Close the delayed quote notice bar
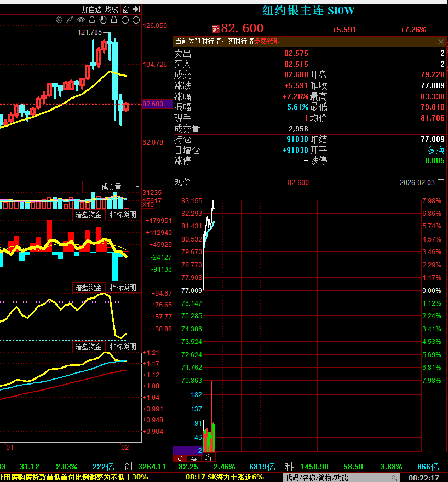This screenshot has height=482, width=448. pos(441,42)
